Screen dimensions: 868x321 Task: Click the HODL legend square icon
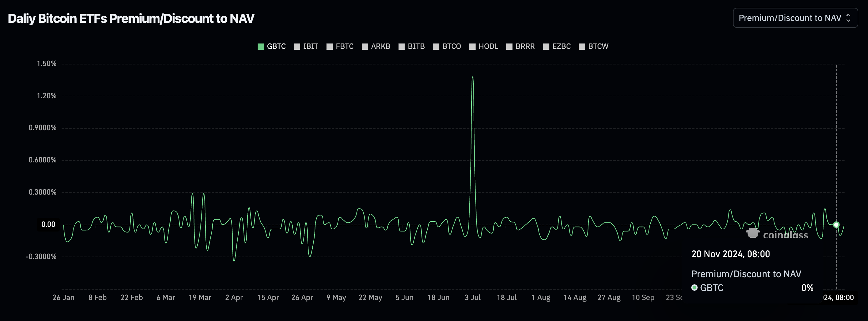472,47
